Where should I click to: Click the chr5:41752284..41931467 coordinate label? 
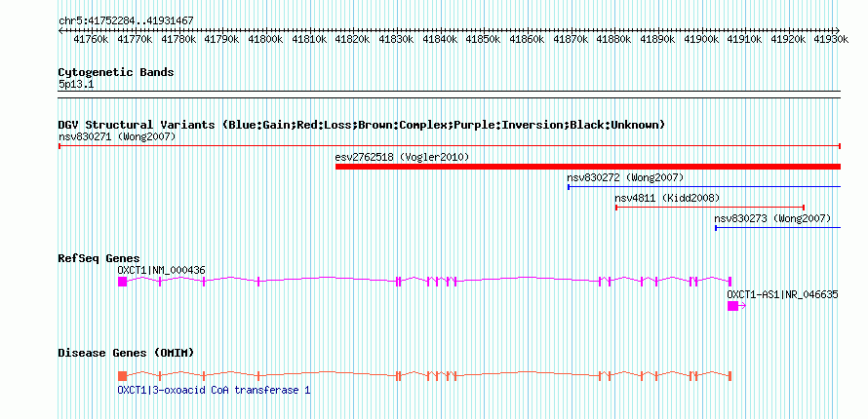pyautogui.click(x=126, y=21)
